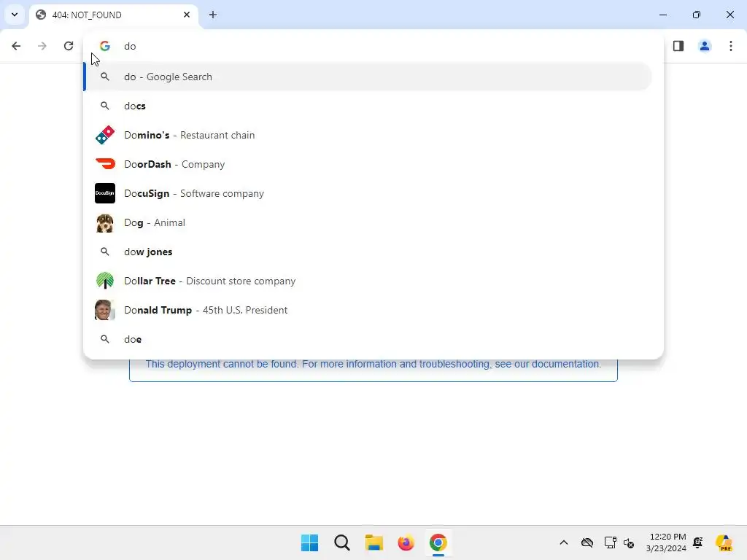The image size is (747, 560).
Task: Pick the Domino's restaurant chain suggestion
Action: point(368,135)
